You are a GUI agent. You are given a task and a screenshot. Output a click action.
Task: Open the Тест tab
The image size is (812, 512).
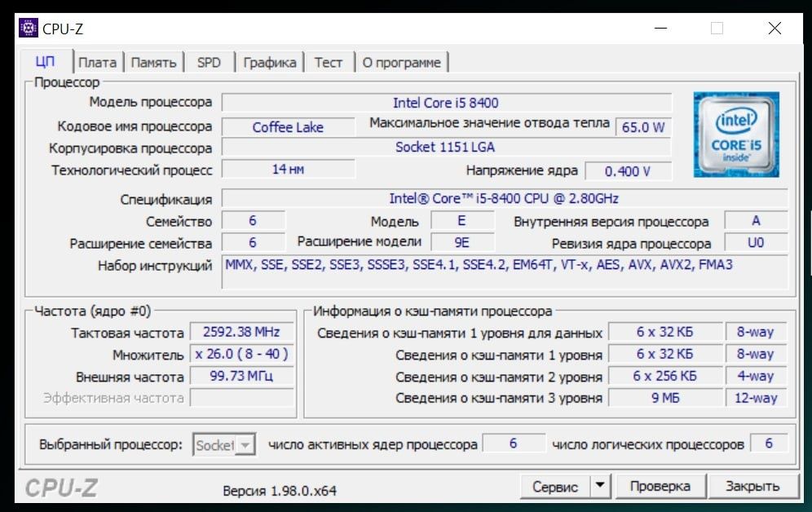coord(329,63)
